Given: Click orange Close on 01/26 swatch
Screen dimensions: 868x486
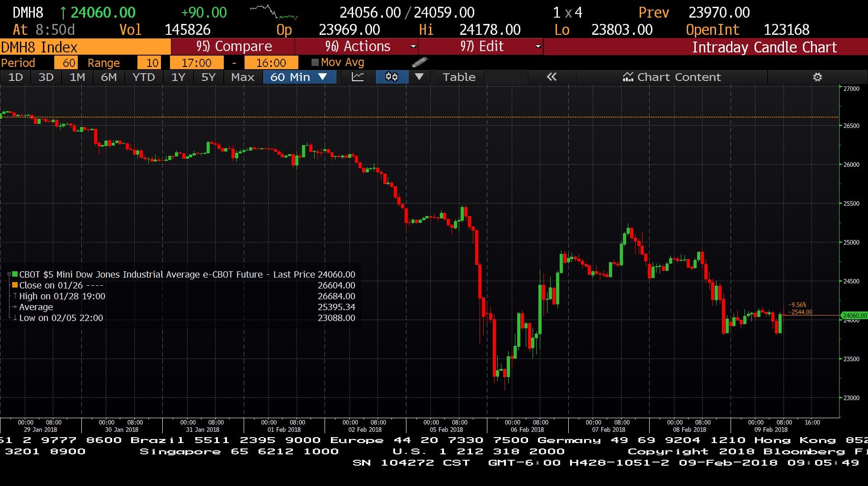Looking at the screenshot, I should click(x=15, y=285).
